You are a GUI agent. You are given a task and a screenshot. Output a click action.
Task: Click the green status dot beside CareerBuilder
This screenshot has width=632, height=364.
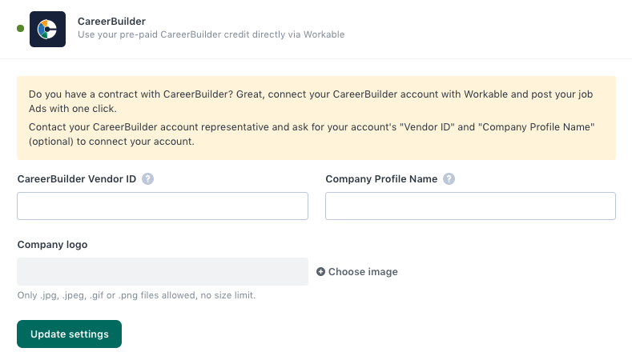[21, 29]
